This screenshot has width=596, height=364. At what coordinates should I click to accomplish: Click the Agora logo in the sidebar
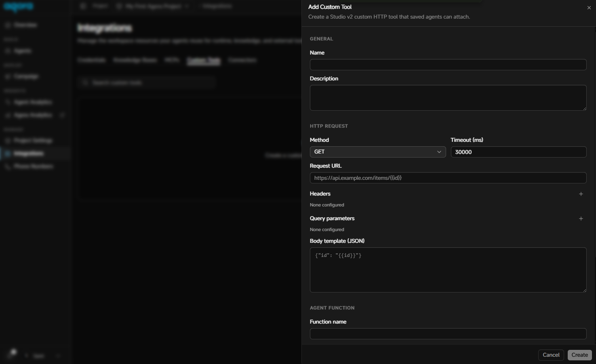pyautogui.click(x=19, y=7)
